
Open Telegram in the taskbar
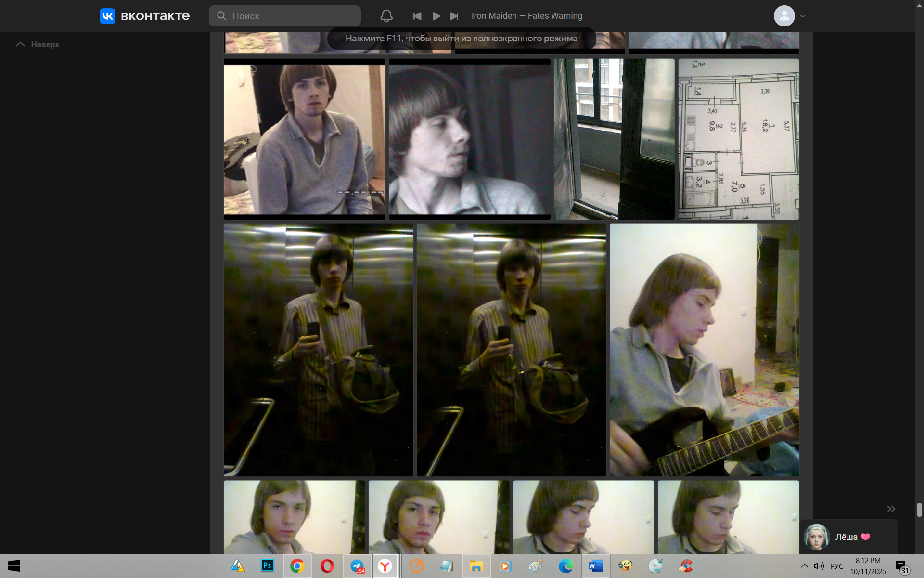[x=357, y=566]
